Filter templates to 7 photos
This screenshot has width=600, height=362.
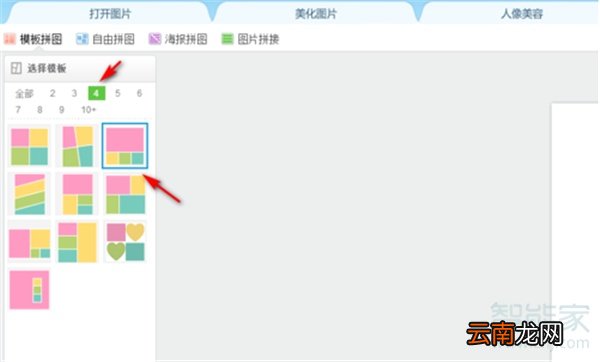tap(18, 110)
